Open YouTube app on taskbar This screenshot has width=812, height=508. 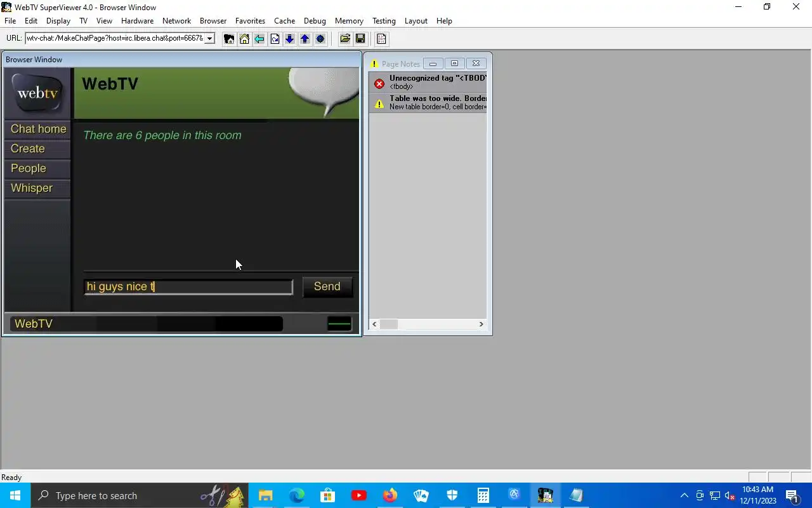[x=358, y=495]
